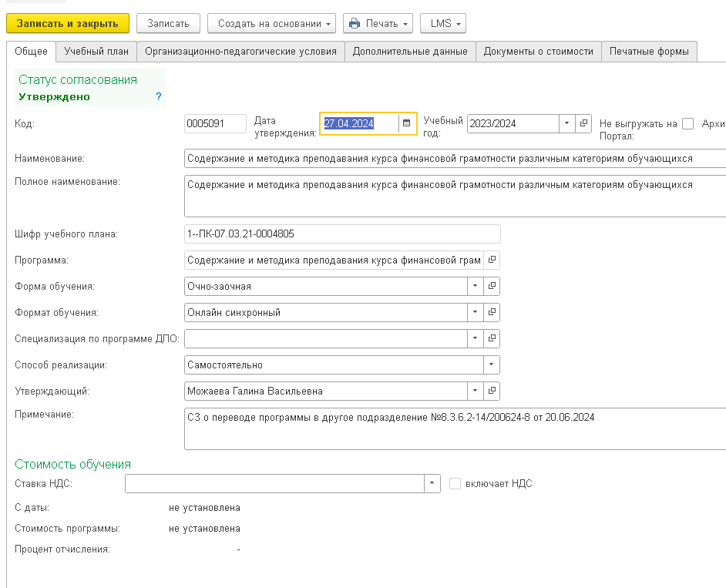Open the Документы о стоимости tab
This screenshot has width=726, height=588.
539,52
